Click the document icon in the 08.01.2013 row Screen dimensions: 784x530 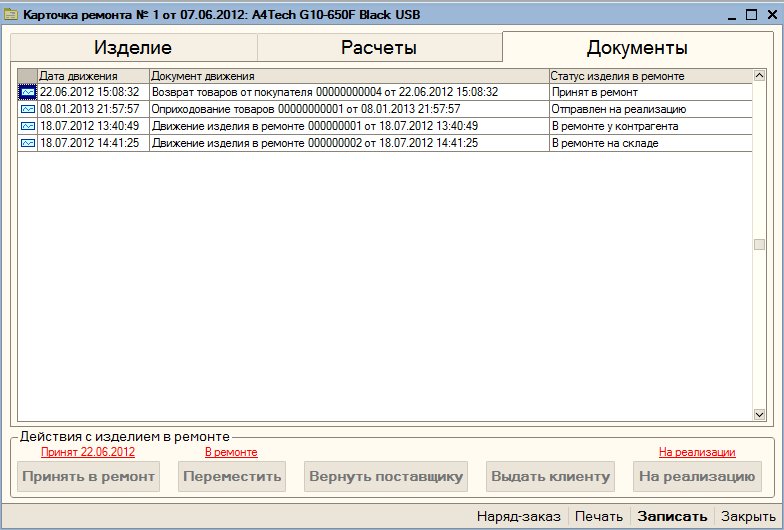coord(27,109)
